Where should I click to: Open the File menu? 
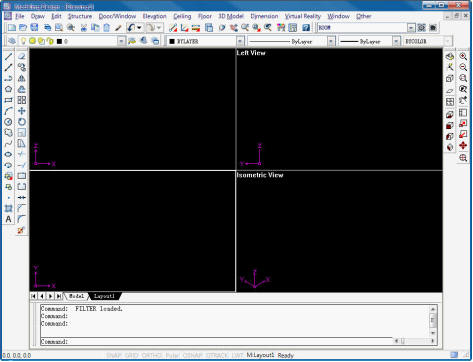click(20, 16)
